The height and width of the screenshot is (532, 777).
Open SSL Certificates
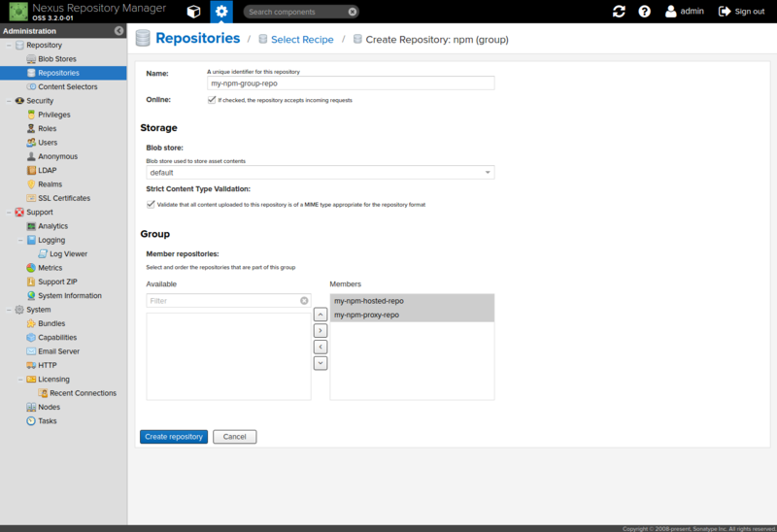point(64,198)
